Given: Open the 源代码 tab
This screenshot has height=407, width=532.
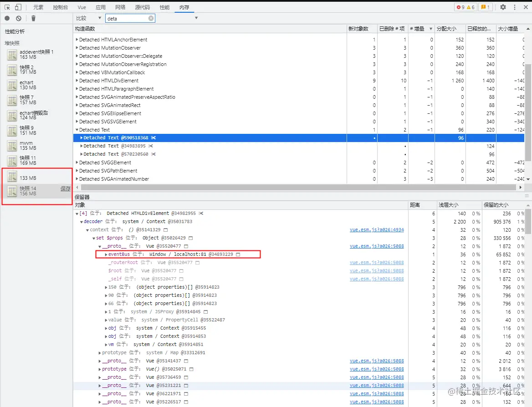Looking at the screenshot, I should (x=142, y=7).
